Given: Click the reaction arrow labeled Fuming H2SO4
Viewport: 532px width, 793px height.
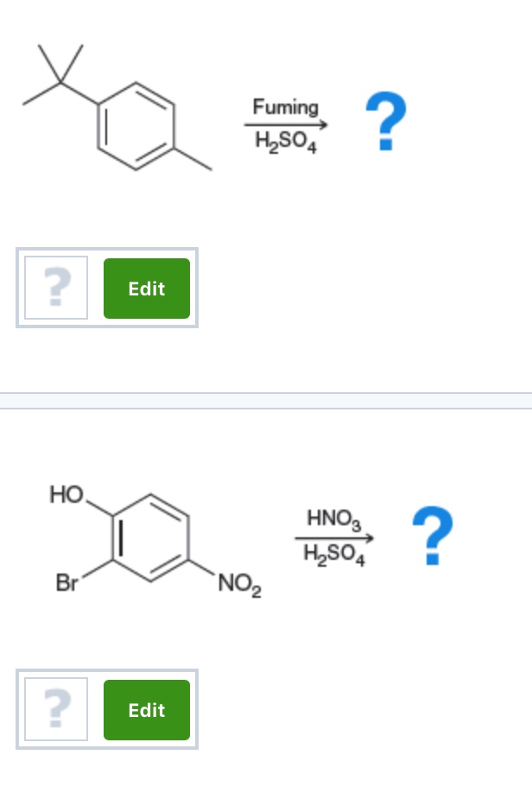Looking at the screenshot, I should [286, 125].
